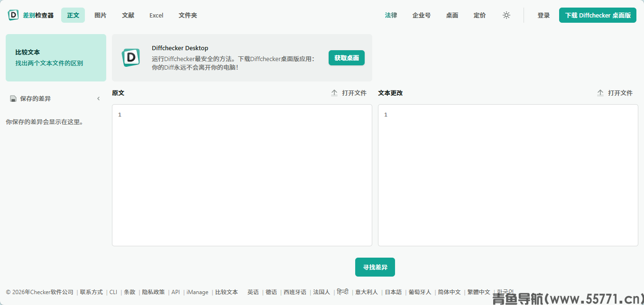Select the 正文 tab
Image resolution: width=644 pixels, height=305 pixels.
click(73, 15)
